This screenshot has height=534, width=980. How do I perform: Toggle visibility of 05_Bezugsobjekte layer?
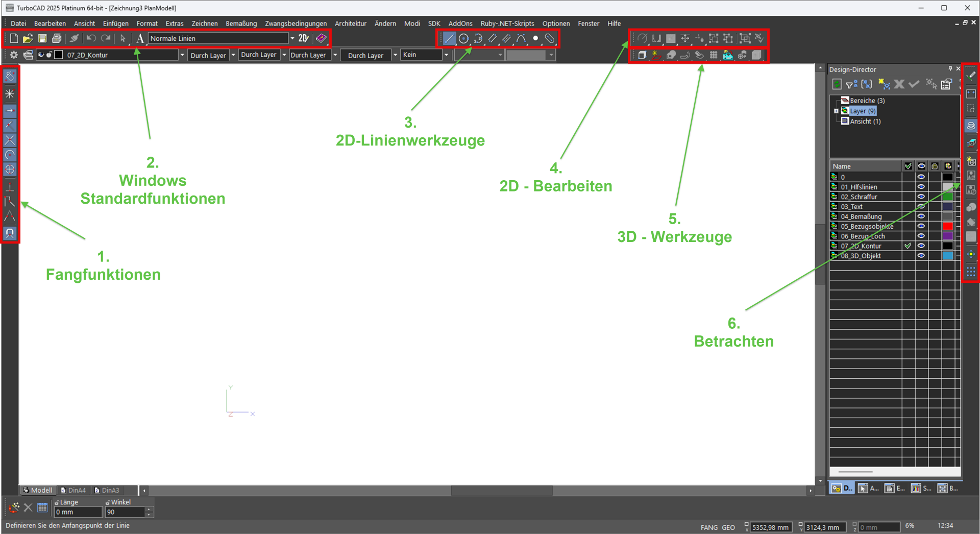[x=921, y=226]
